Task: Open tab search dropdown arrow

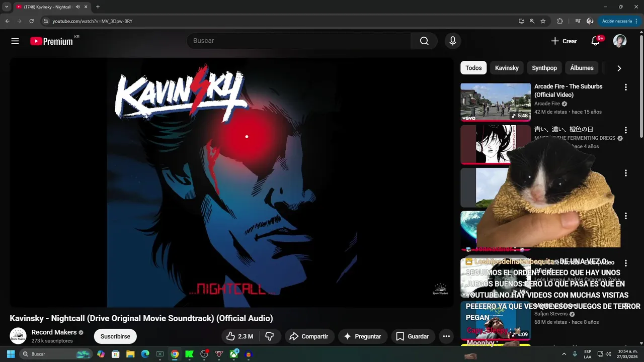Action: (7, 7)
